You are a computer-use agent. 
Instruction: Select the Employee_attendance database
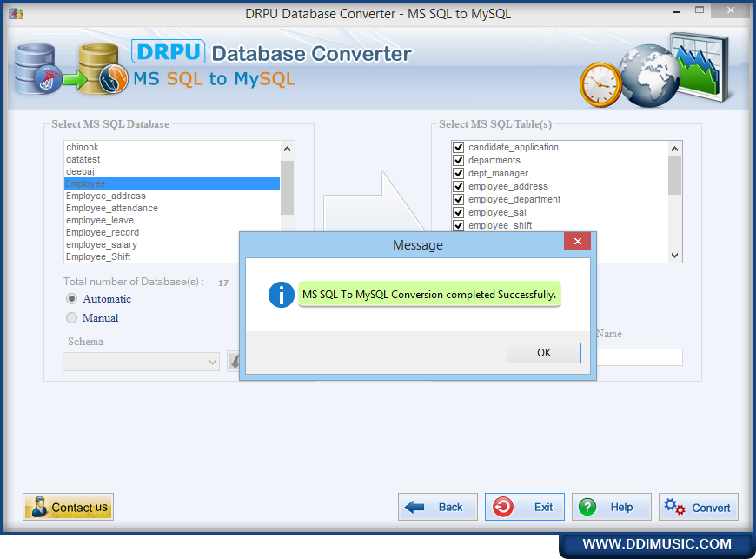pyautogui.click(x=172, y=208)
